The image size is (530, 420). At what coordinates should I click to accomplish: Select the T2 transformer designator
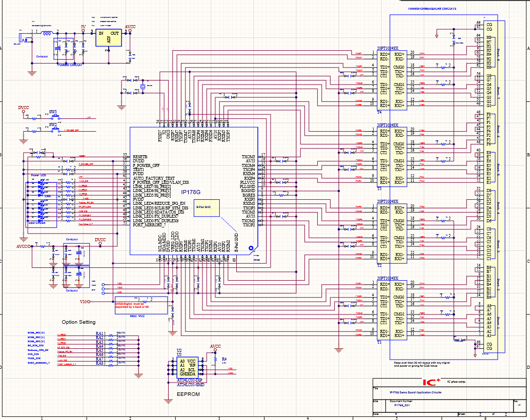click(x=379, y=266)
